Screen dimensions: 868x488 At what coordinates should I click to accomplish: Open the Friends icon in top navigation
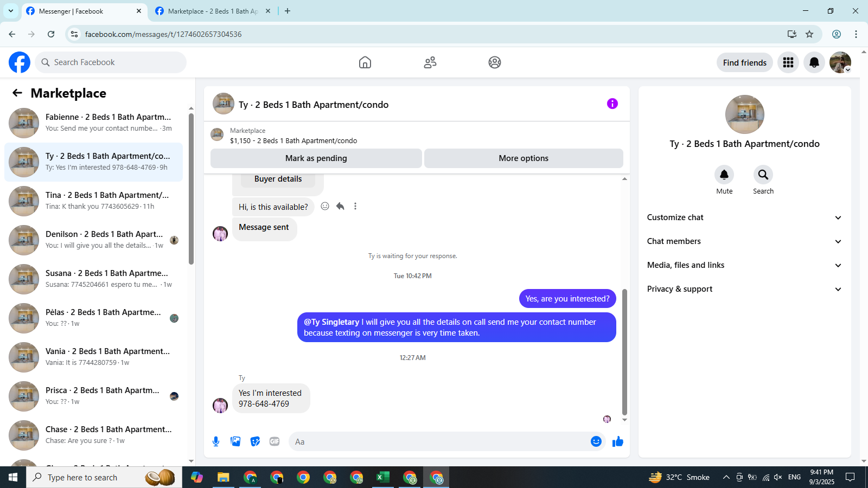pos(430,62)
